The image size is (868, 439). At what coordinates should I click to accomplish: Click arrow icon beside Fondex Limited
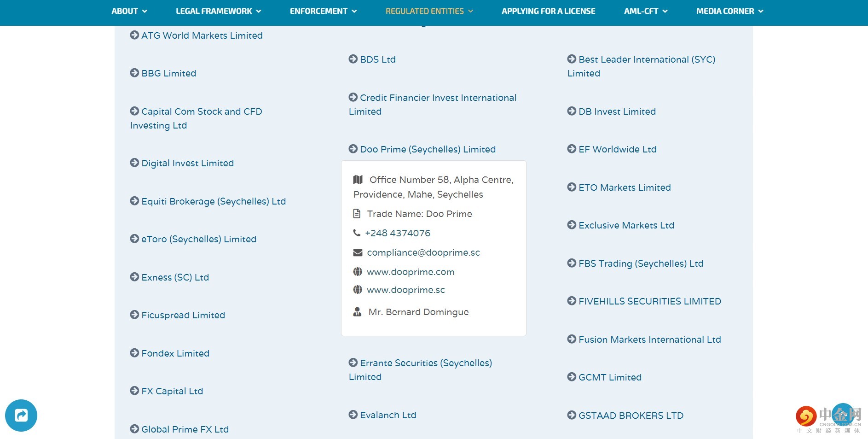tap(134, 353)
